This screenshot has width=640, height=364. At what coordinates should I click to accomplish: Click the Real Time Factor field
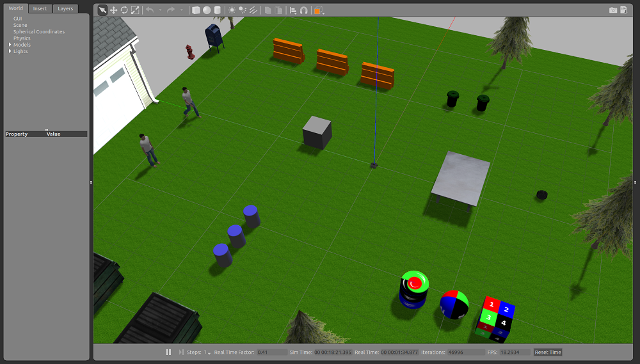271,352
